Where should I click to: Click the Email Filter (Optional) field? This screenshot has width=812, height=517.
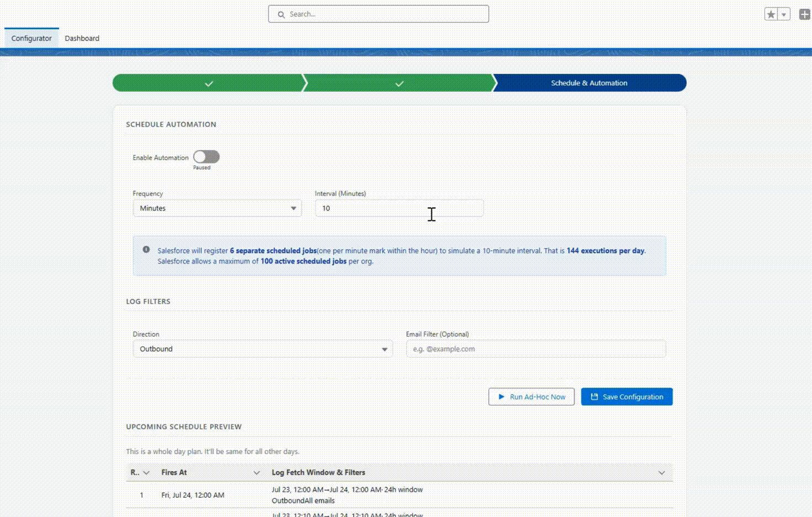tap(536, 349)
